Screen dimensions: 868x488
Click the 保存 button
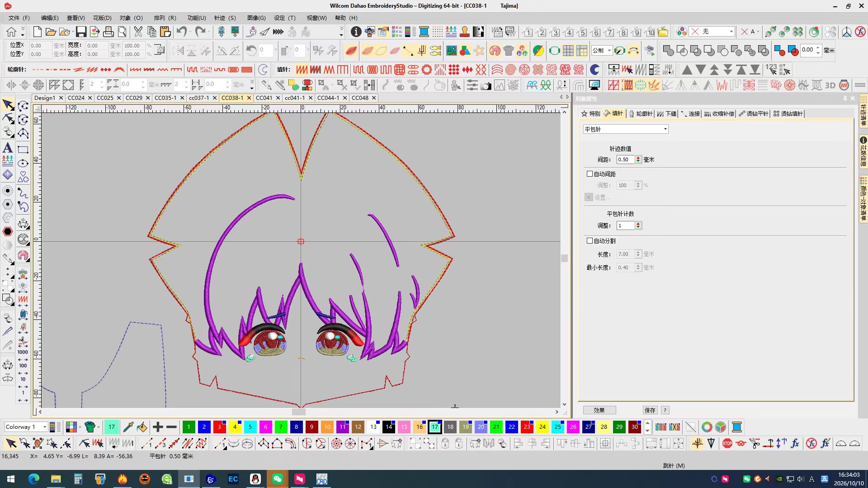[x=650, y=410]
